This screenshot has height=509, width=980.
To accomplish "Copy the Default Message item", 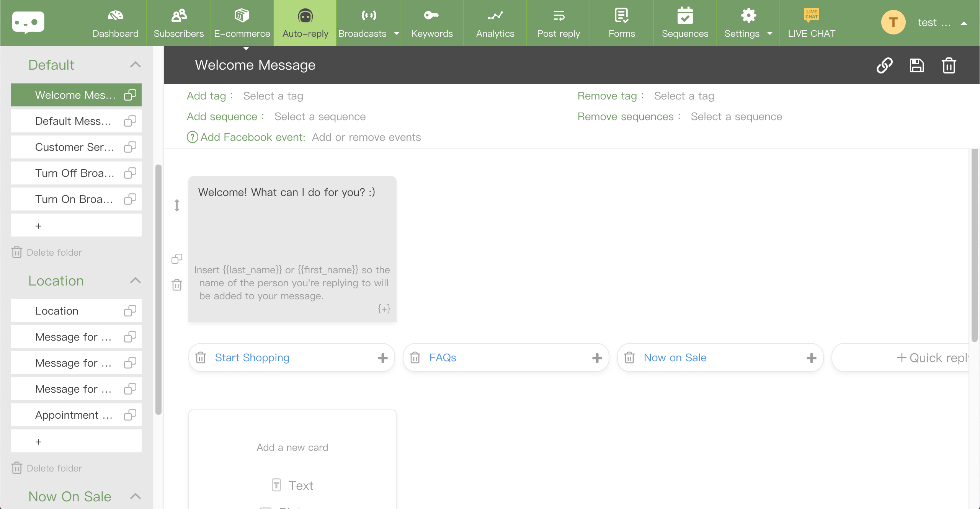I will pos(130,121).
